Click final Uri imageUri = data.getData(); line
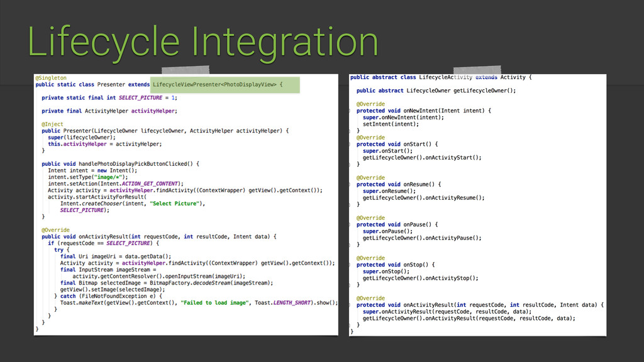The width and height of the screenshot is (644, 362). (x=116, y=256)
